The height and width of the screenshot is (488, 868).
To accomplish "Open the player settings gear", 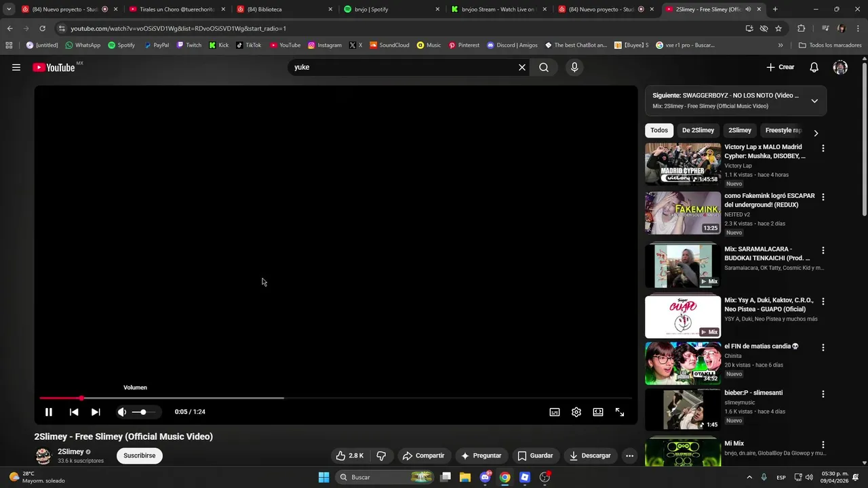I will click(x=576, y=412).
